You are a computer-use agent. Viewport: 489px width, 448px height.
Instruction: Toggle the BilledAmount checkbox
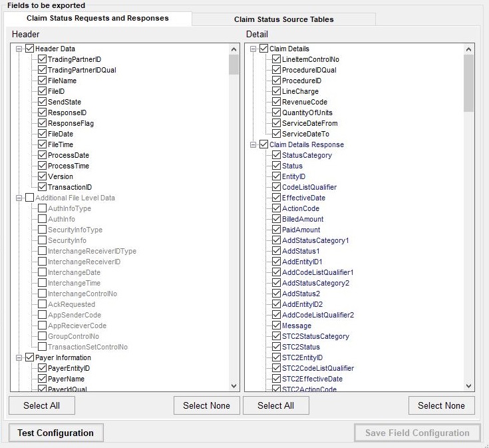tap(276, 219)
